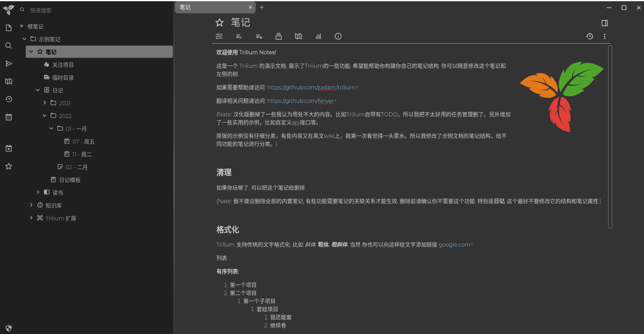Close the 笔记 tab
Screen dimensions: 644x334
(x=250, y=7)
